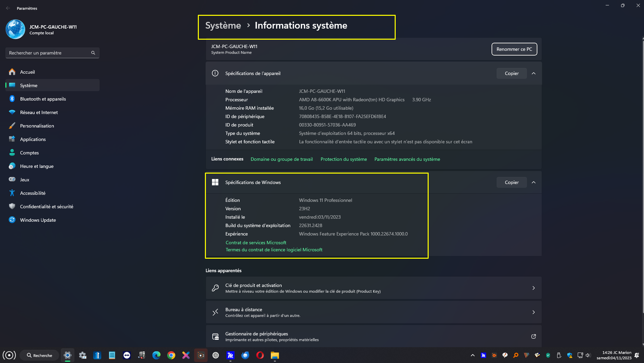Click the blue M app icon in the taskbar
The width and height of the screenshot is (644, 363).
tap(230, 355)
